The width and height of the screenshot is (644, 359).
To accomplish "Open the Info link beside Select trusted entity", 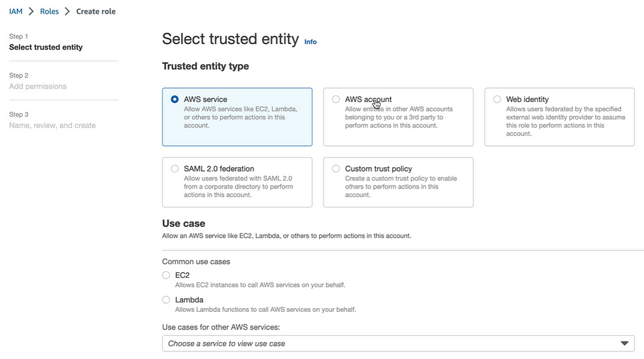I will coord(310,42).
